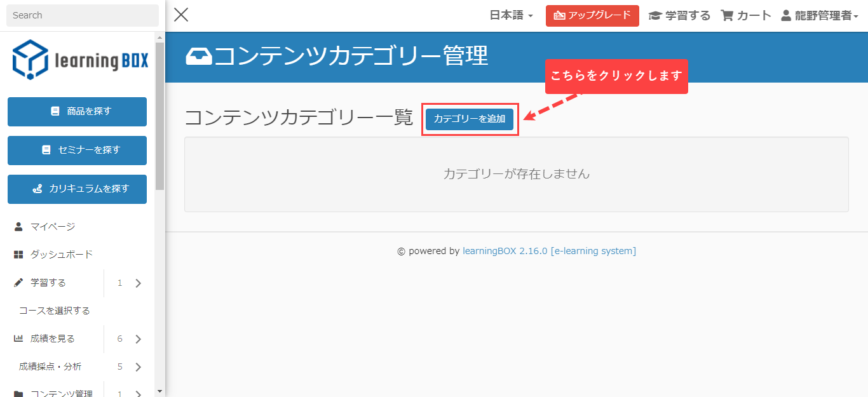Open the 龍野管理者 user menu
The height and width of the screenshot is (397, 868).
(820, 16)
